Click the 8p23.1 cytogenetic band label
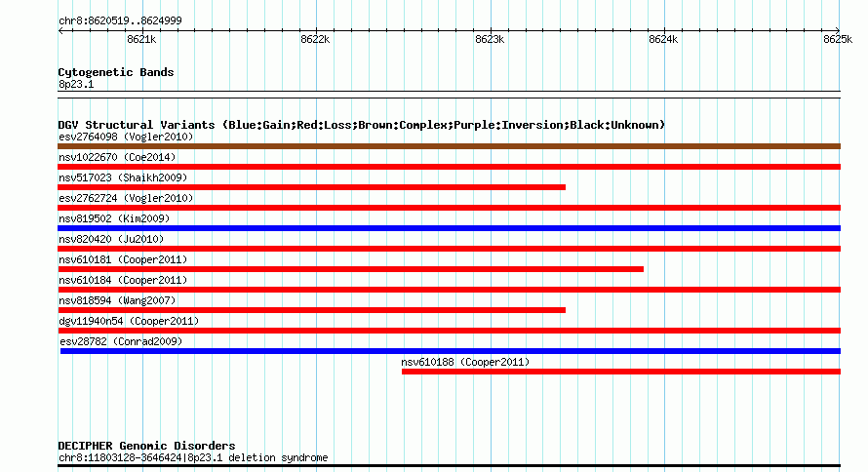Image resolution: width=868 pixels, height=472 pixels. 76,84
